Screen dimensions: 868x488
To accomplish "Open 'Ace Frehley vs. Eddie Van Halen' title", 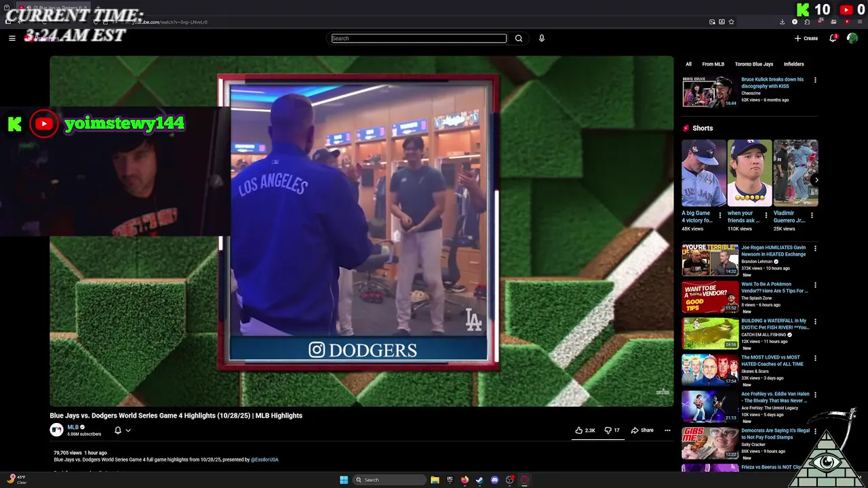I will click(775, 397).
